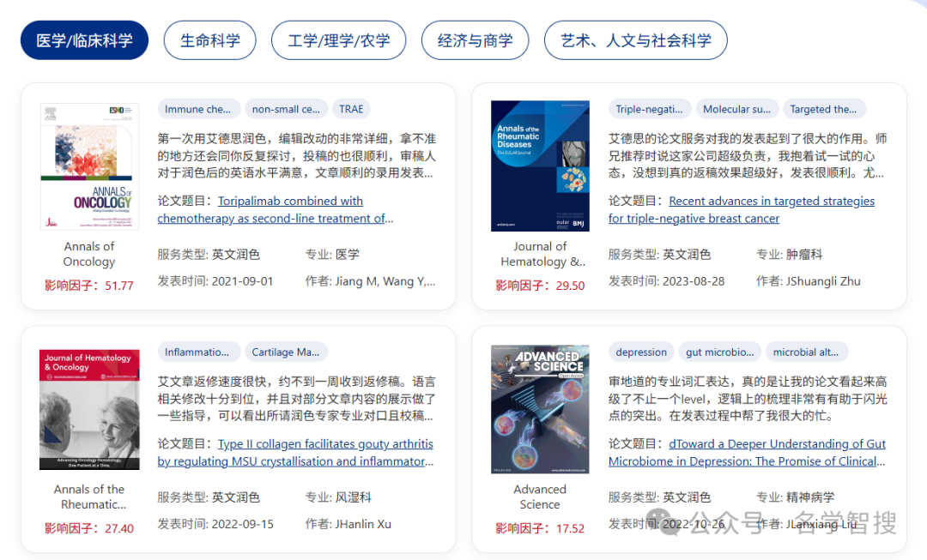Open the red Journal of Hematology & Oncology cover
This screenshot has width=927, height=560.
click(x=89, y=409)
